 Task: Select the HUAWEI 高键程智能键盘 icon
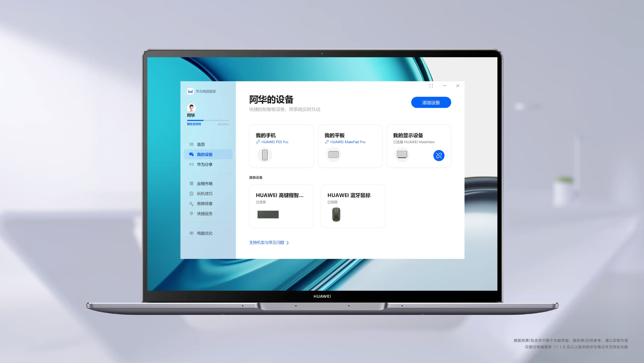(267, 214)
